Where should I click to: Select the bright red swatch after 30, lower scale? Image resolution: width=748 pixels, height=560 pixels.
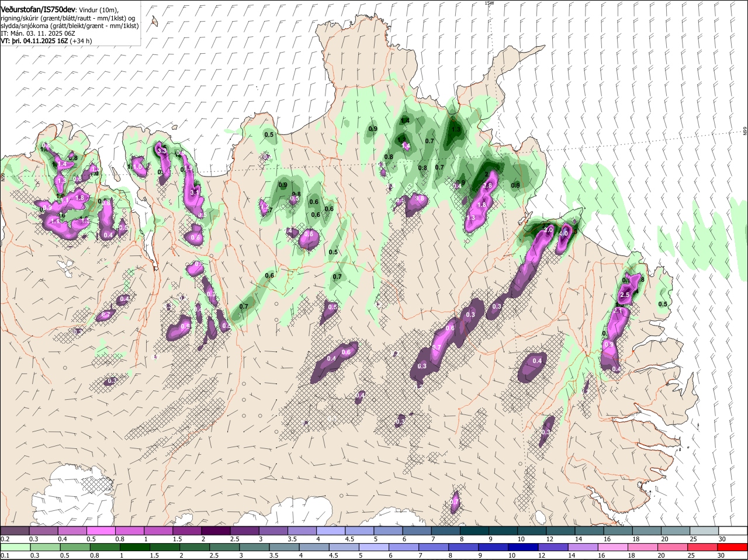tap(733, 547)
